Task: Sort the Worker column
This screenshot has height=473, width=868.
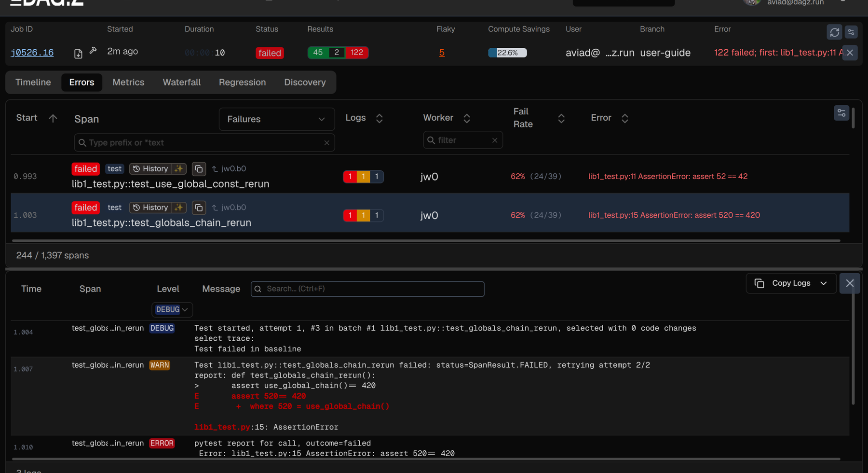Action: (467, 118)
